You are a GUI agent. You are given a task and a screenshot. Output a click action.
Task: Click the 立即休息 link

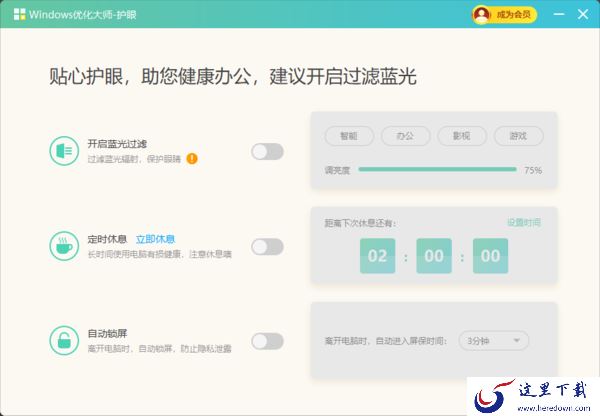[x=155, y=240]
